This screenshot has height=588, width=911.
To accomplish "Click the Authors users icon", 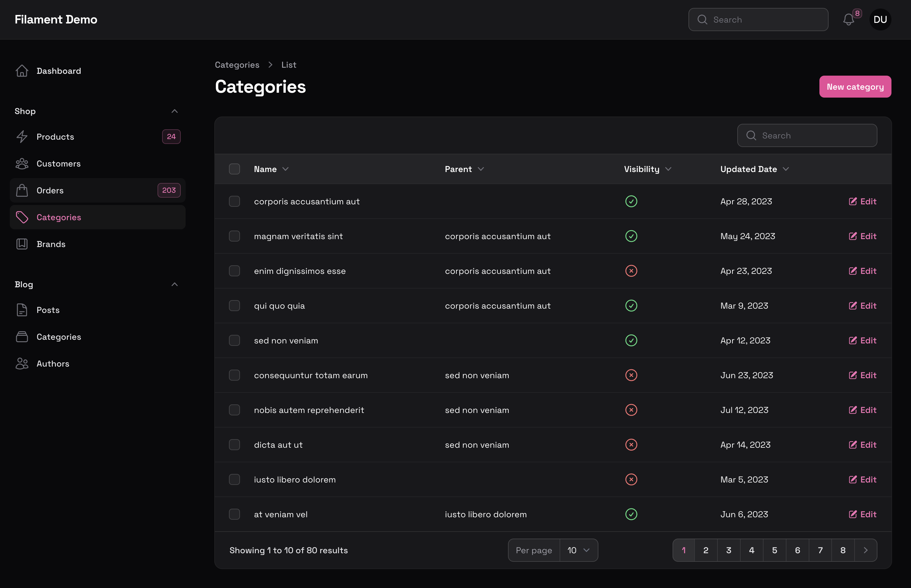I will point(22,364).
